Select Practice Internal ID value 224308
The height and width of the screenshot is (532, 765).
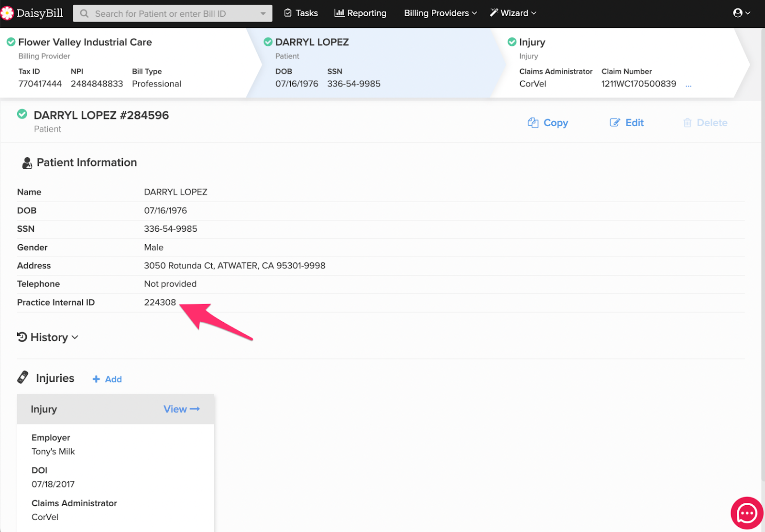(160, 303)
